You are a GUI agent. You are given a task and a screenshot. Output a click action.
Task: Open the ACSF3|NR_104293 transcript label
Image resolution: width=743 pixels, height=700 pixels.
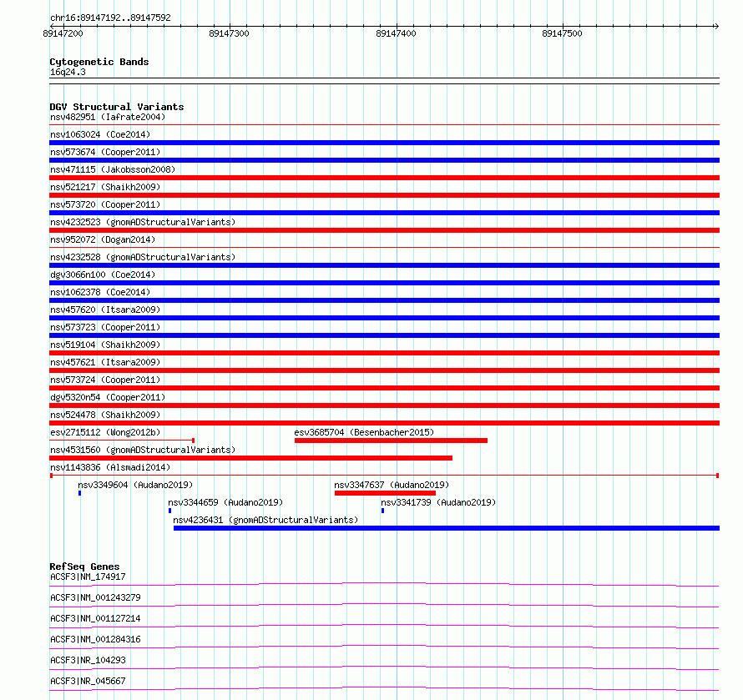pos(88,660)
